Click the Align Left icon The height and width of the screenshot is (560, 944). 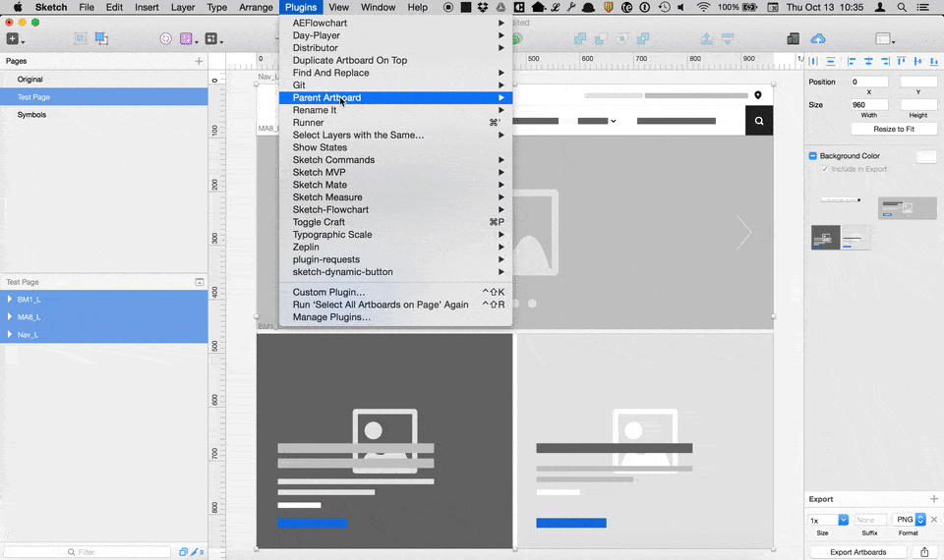(852, 61)
